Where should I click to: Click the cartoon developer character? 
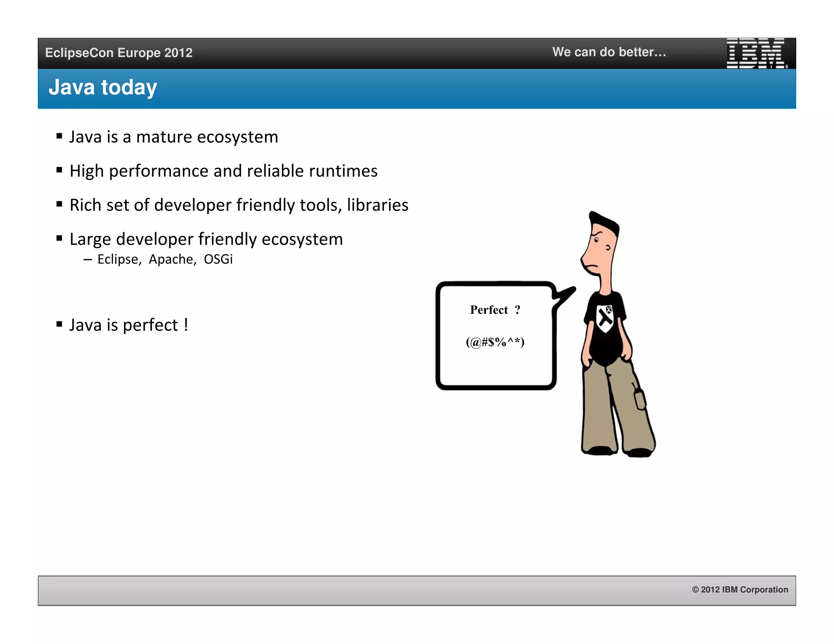tap(618, 334)
